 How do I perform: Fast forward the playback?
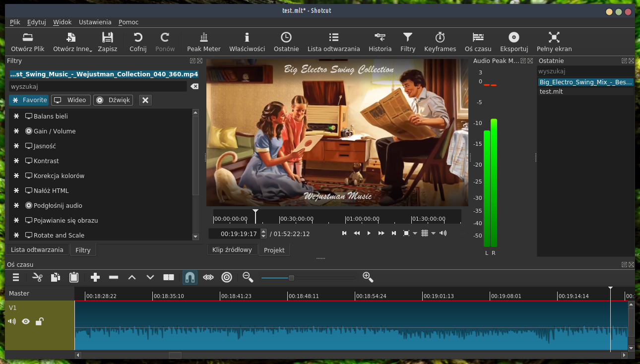pyautogui.click(x=382, y=233)
